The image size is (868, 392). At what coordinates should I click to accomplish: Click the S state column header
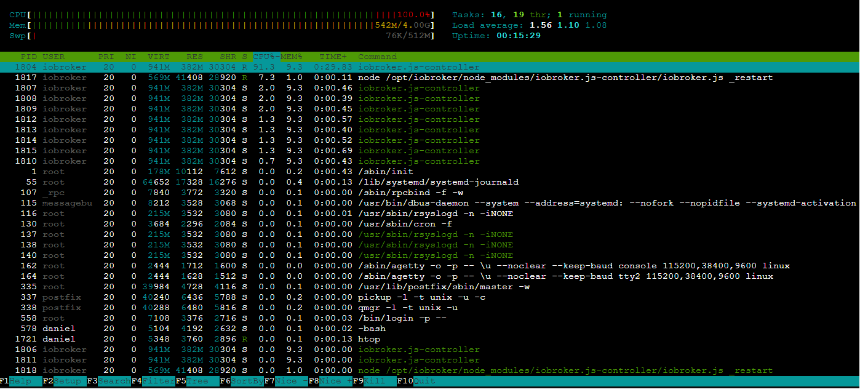(244, 57)
